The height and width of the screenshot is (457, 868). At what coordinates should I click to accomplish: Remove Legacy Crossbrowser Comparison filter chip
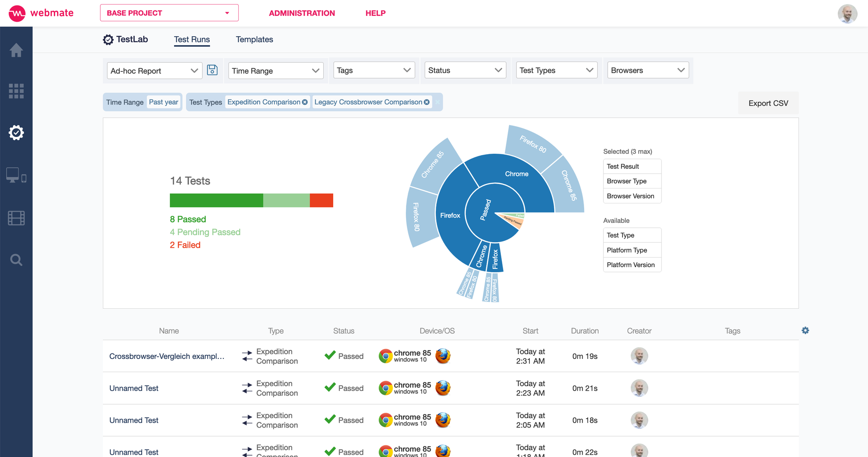[427, 102]
